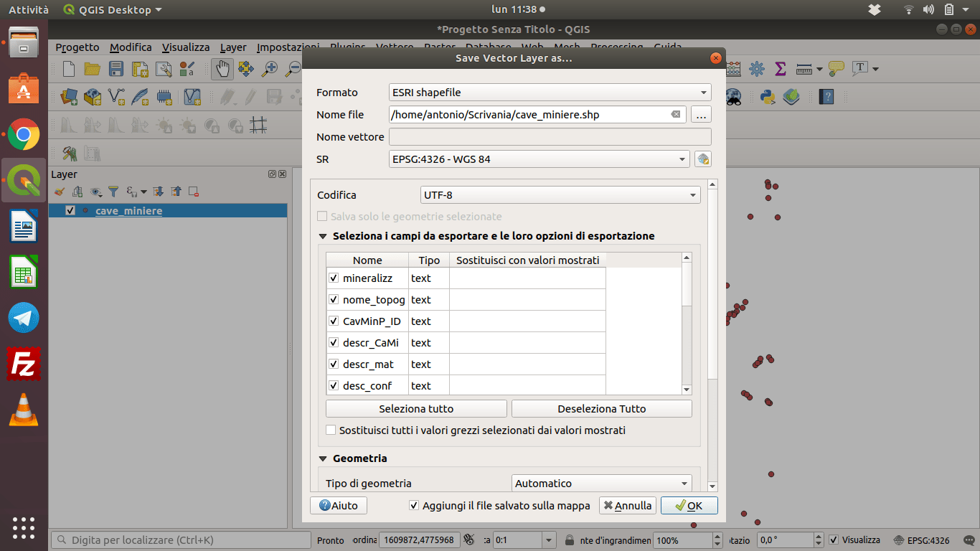
Task: Open the Style Manager icon
Action: tap(187, 69)
